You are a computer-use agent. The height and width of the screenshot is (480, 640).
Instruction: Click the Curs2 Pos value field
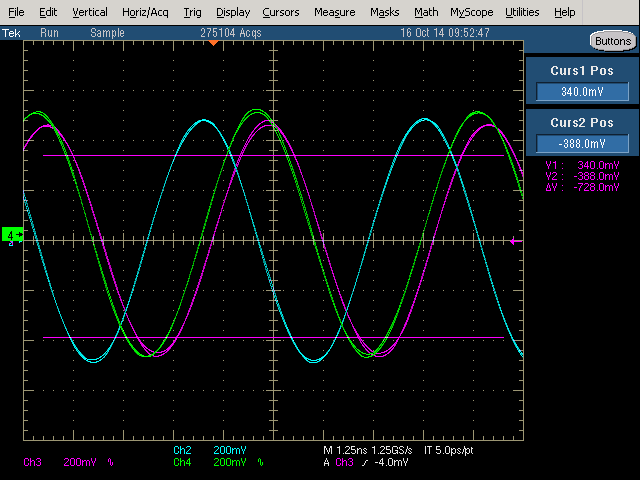click(582, 143)
